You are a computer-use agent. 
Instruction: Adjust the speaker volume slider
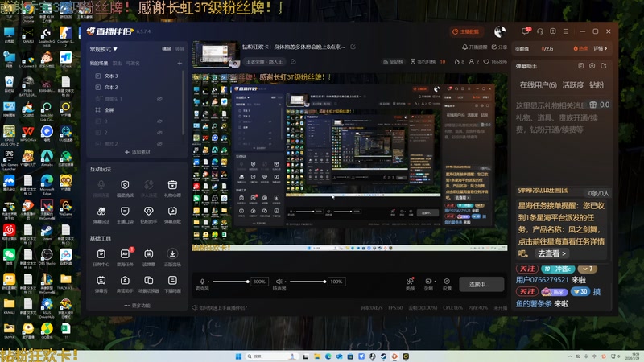click(308, 282)
